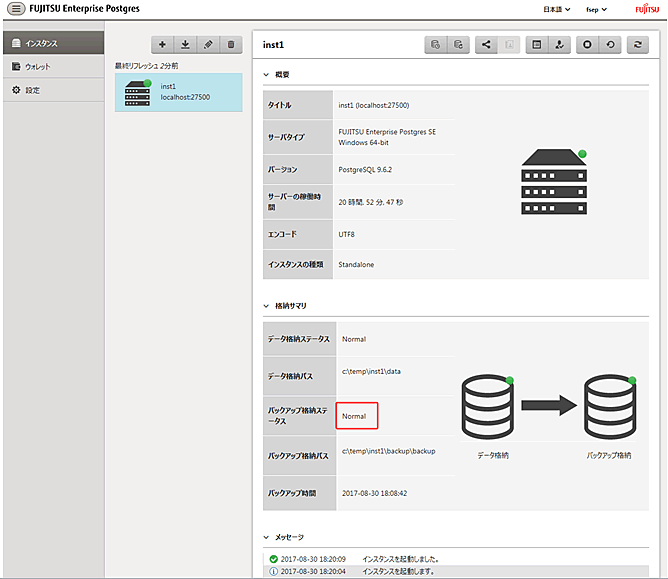Click the large server status graphic
668x579 pixels.
pyautogui.click(x=554, y=182)
